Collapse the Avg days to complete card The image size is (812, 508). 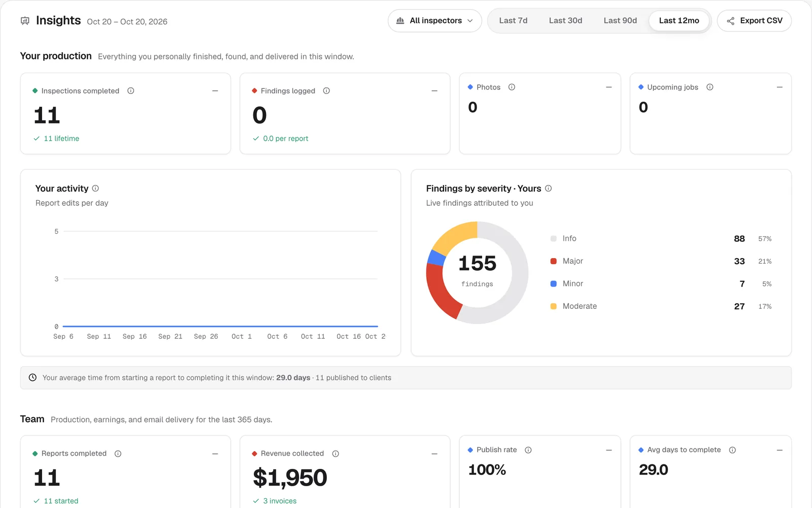click(x=780, y=450)
